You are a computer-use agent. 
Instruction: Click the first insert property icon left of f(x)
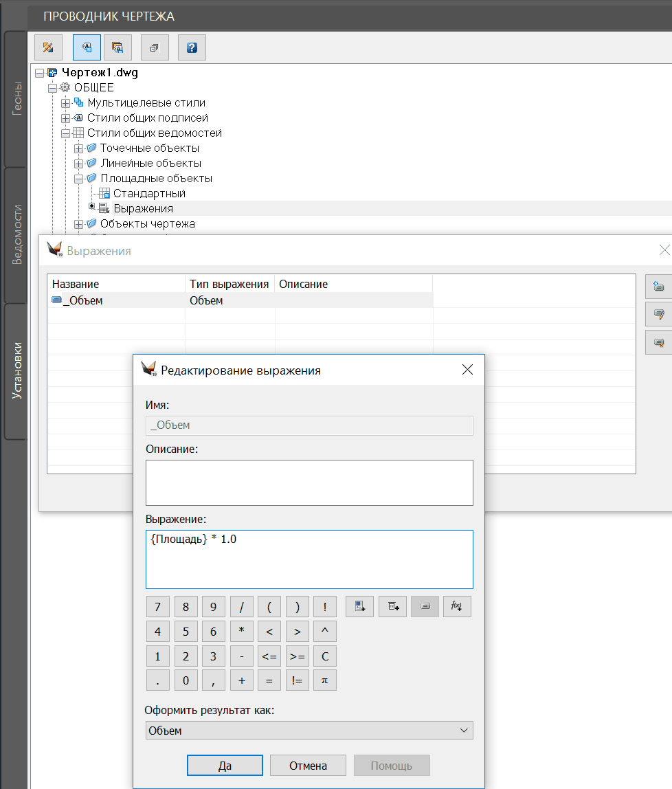point(359,606)
